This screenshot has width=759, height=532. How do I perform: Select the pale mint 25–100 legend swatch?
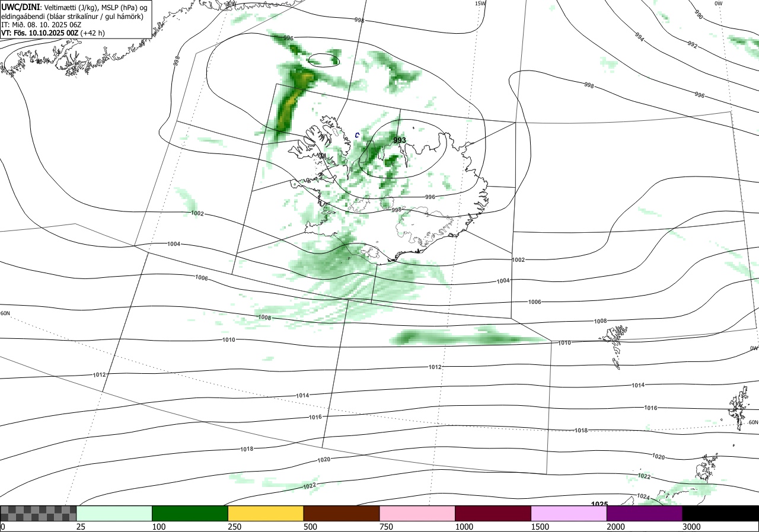tap(114, 513)
